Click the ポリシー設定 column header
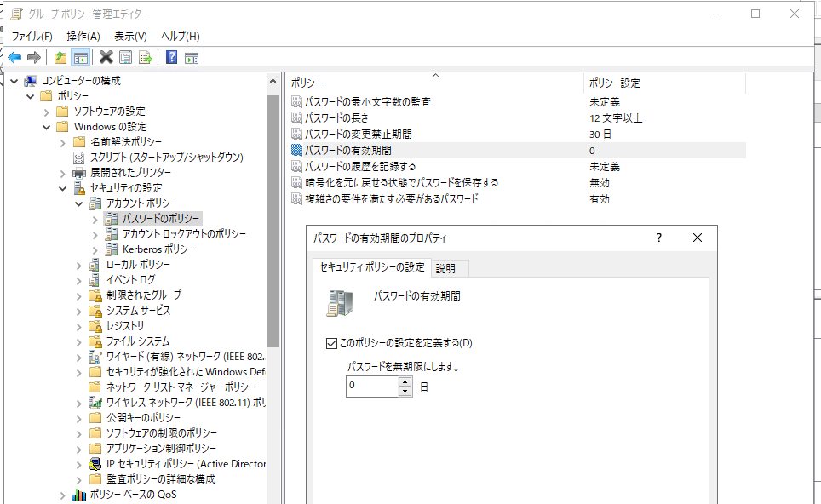Screen dimensions: 821x504 (613, 83)
